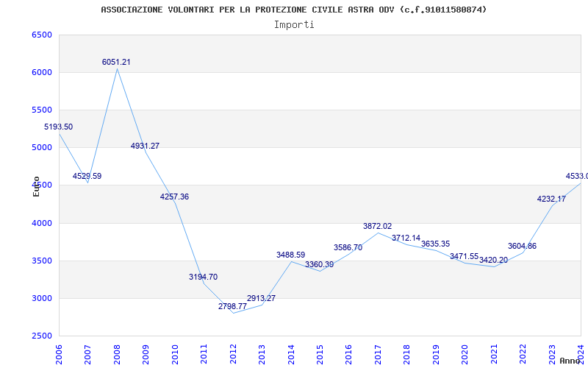The height and width of the screenshot is (368, 588).
Task: Click the 2015 x-axis year label
Action: pyautogui.click(x=320, y=354)
